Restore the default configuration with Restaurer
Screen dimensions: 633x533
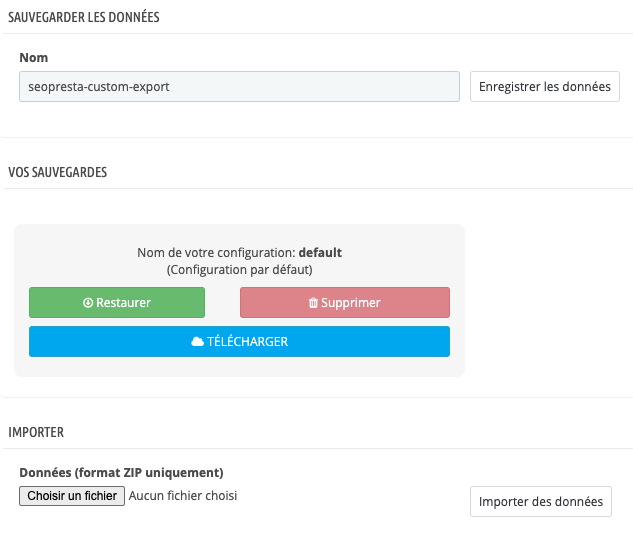[117, 302]
